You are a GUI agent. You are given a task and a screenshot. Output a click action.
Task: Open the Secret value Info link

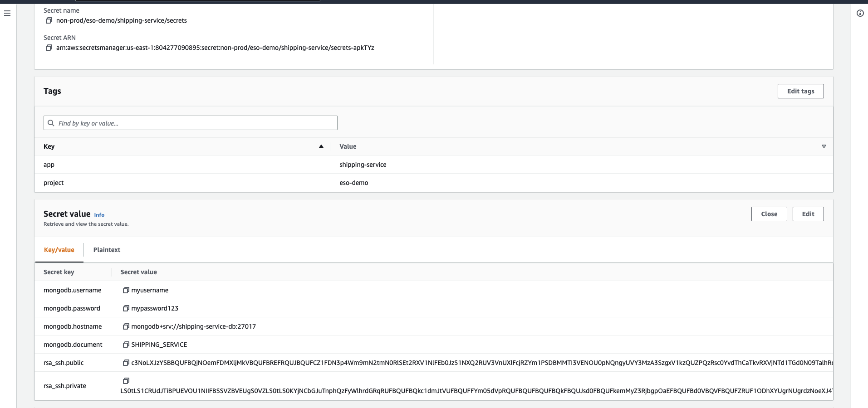99,214
